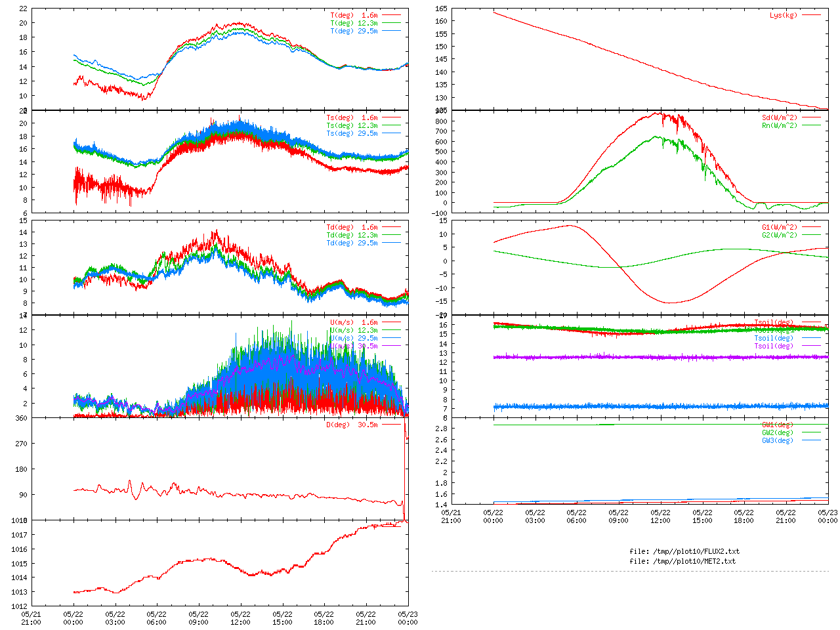Click the 'T(deg) 1.6m' legend label

[x=354, y=15]
